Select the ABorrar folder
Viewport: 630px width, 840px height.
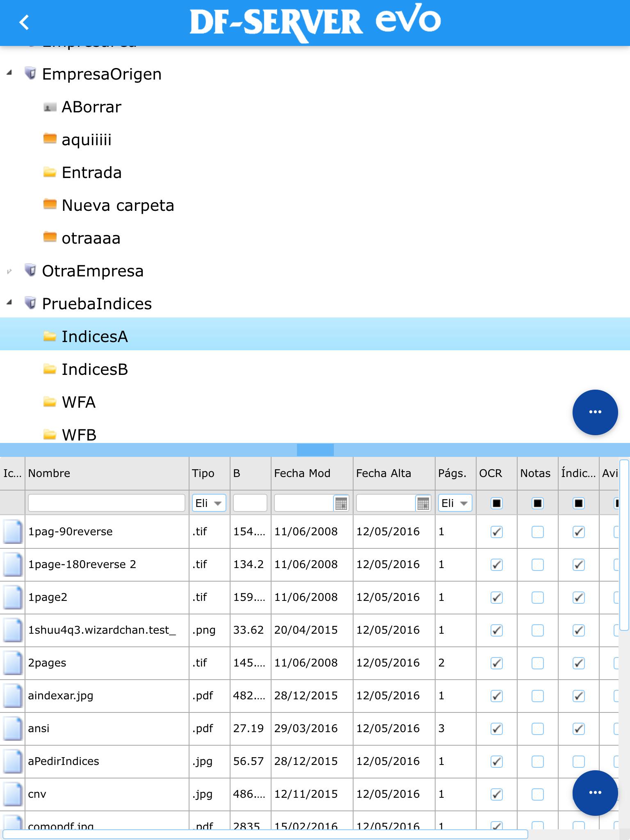coord(91,107)
